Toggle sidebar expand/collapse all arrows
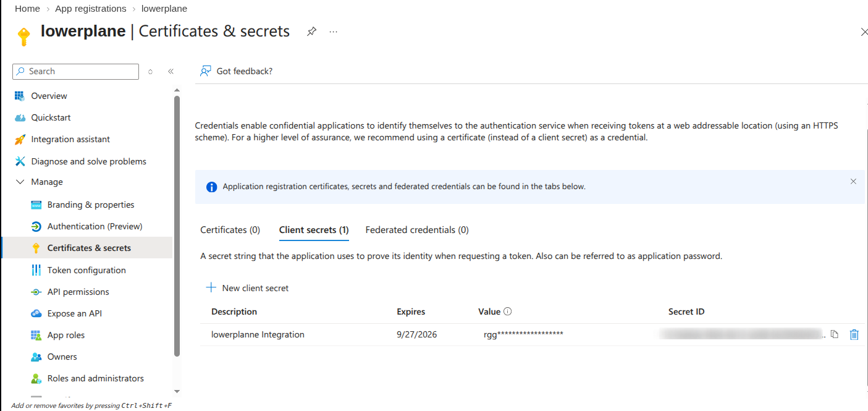Image resolution: width=868 pixels, height=411 pixels. pos(150,72)
